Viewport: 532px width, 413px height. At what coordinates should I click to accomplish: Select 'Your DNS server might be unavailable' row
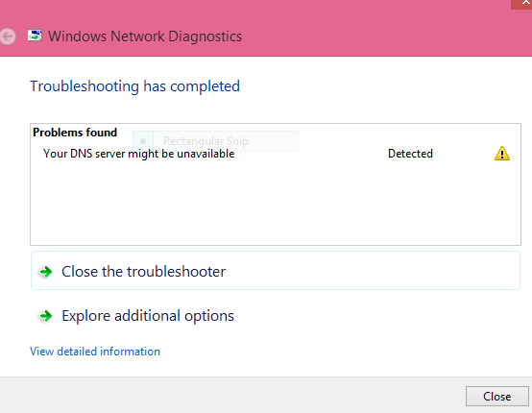click(276, 154)
